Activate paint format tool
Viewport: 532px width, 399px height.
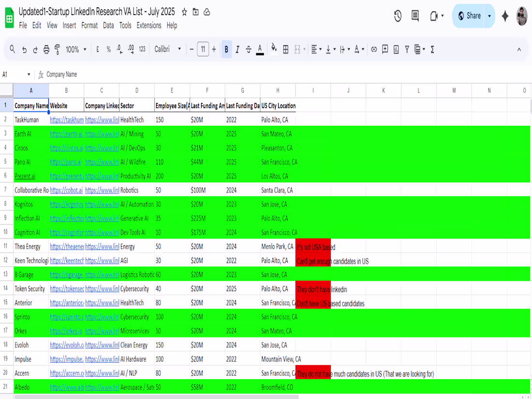[x=58, y=49]
